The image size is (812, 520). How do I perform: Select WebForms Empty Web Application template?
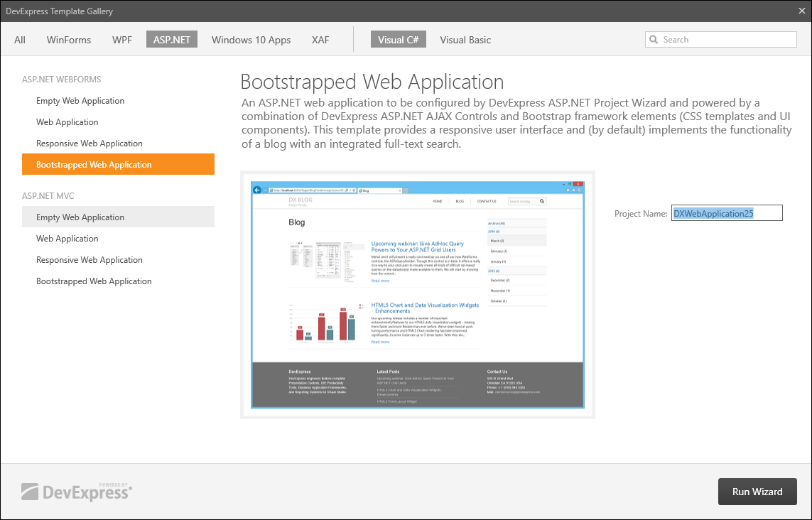pos(118,100)
